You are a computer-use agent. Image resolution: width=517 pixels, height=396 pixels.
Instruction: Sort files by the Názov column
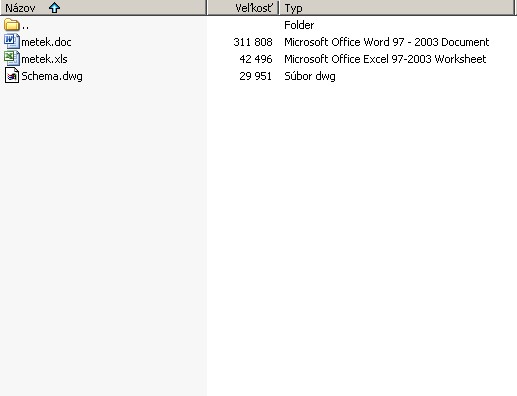[x=103, y=8]
